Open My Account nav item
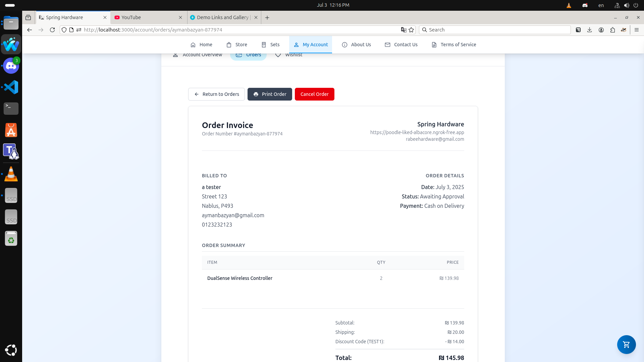This screenshot has height=362, width=644. (311, 45)
